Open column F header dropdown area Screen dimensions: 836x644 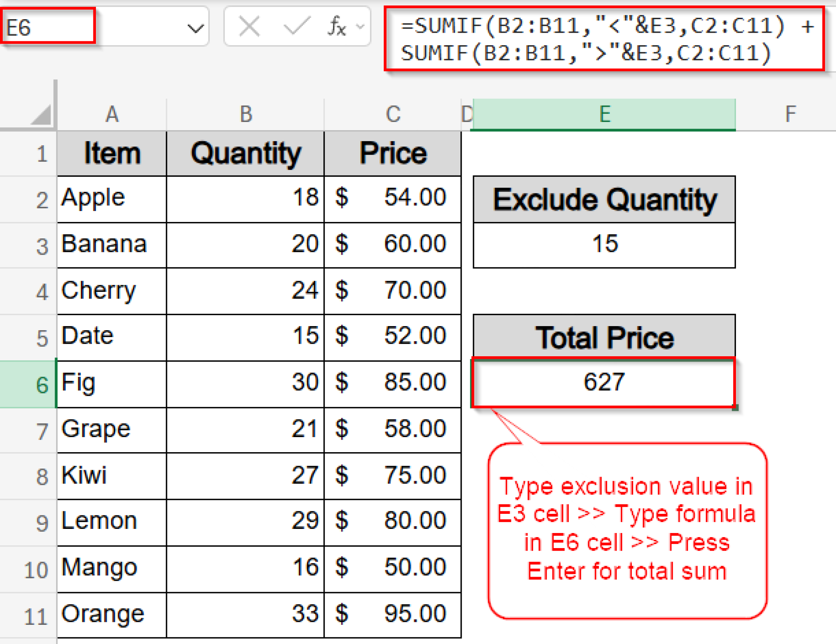[x=791, y=114]
